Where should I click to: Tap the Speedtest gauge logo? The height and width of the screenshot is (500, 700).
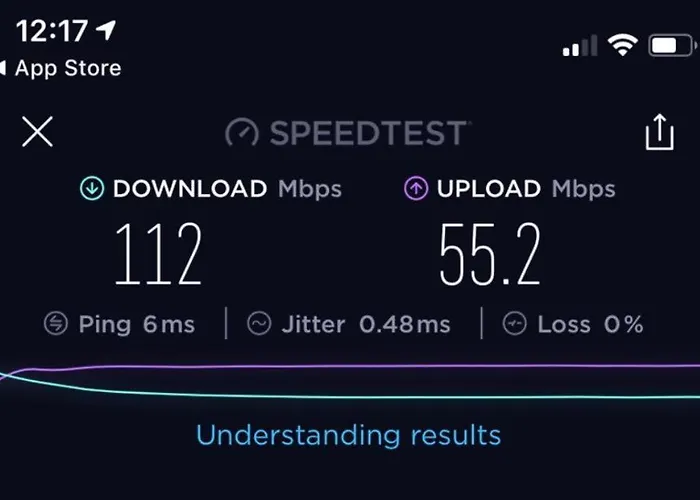[242, 132]
